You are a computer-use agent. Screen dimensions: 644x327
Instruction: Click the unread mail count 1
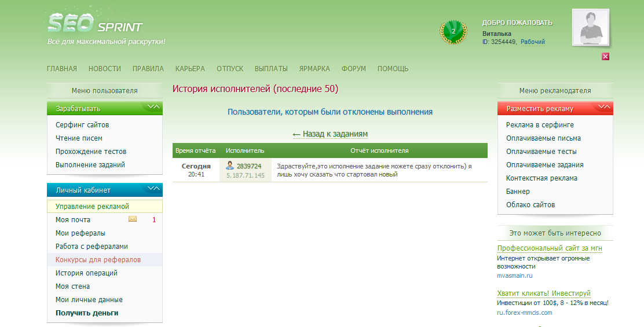point(154,220)
